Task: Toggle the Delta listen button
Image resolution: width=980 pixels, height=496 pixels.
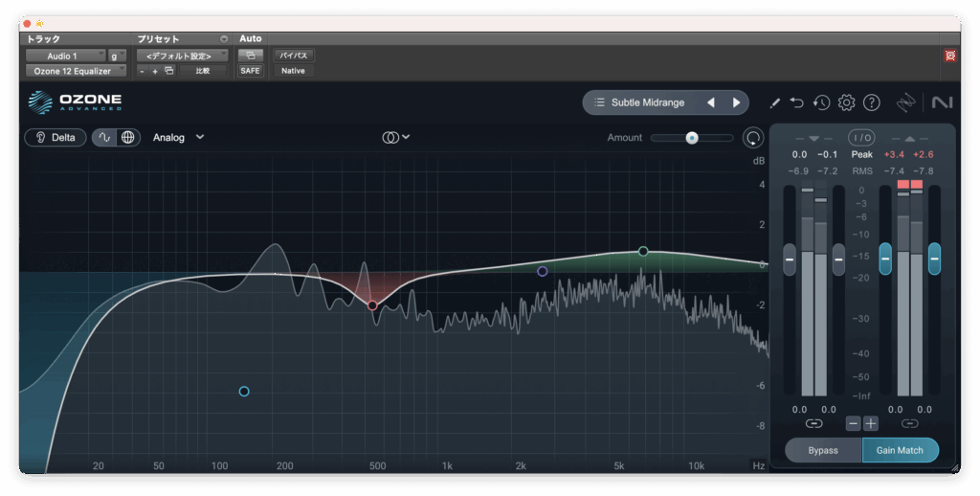Action: [x=55, y=137]
